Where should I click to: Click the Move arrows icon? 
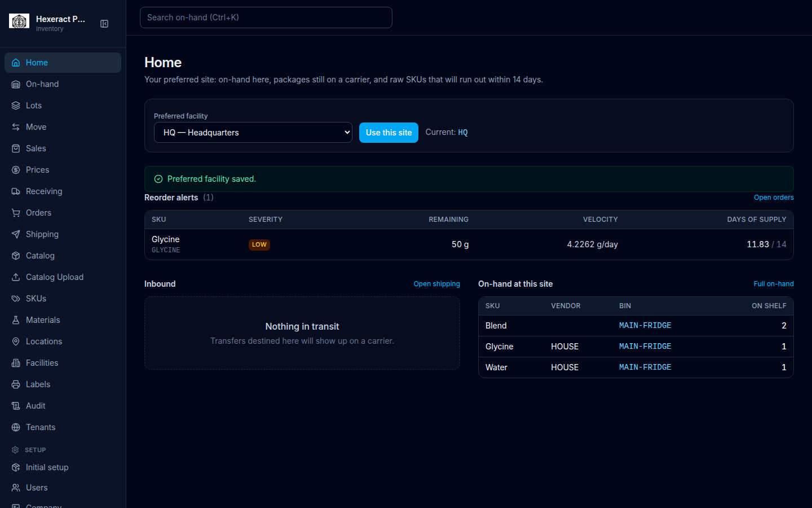point(16,127)
